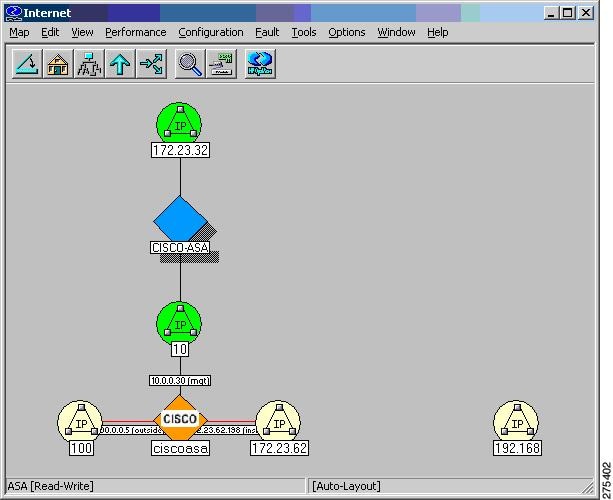The height and width of the screenshot is (500, 613).
Task: Open the Configuration menu
Action: pos(211,32)
